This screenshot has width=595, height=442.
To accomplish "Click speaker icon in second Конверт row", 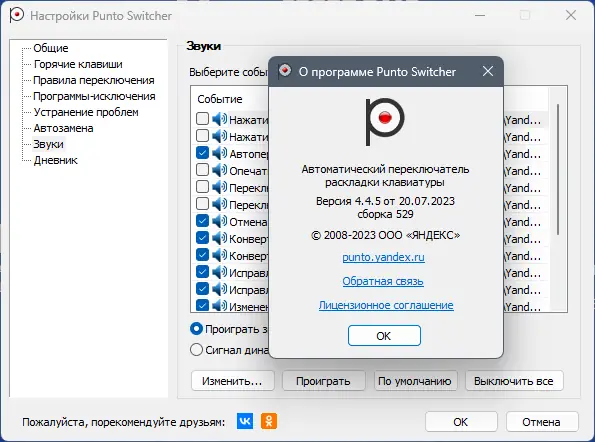I will coord(220,255).
